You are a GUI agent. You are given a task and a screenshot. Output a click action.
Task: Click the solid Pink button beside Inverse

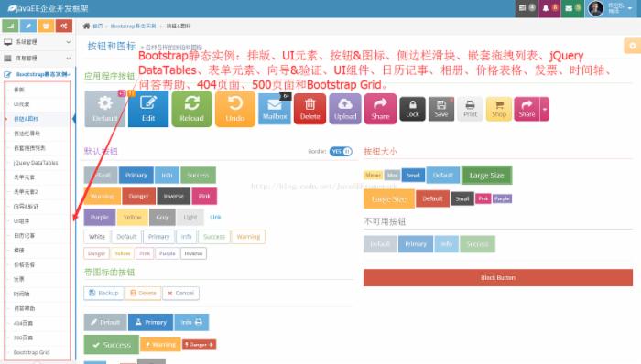(x=204, y=197)
